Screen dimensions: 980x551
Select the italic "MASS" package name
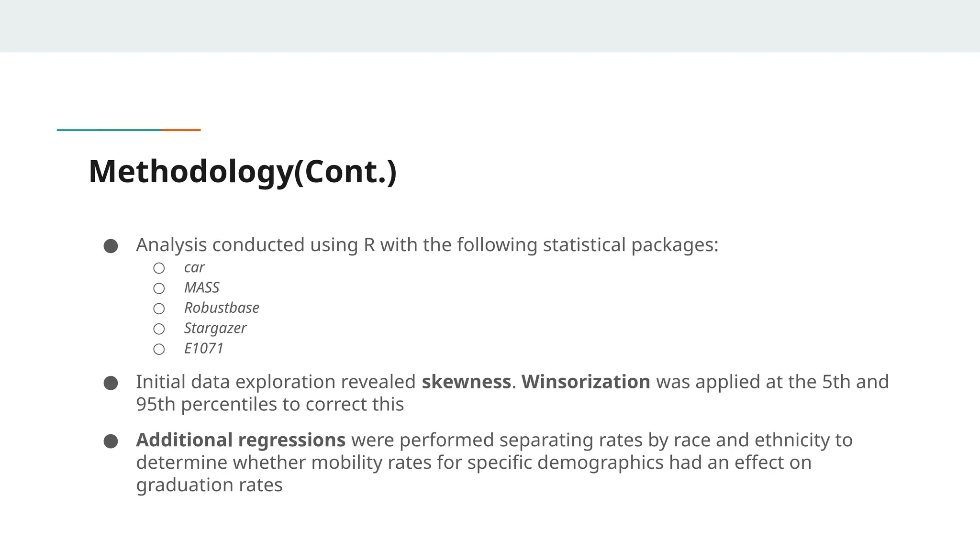point(201,287)
